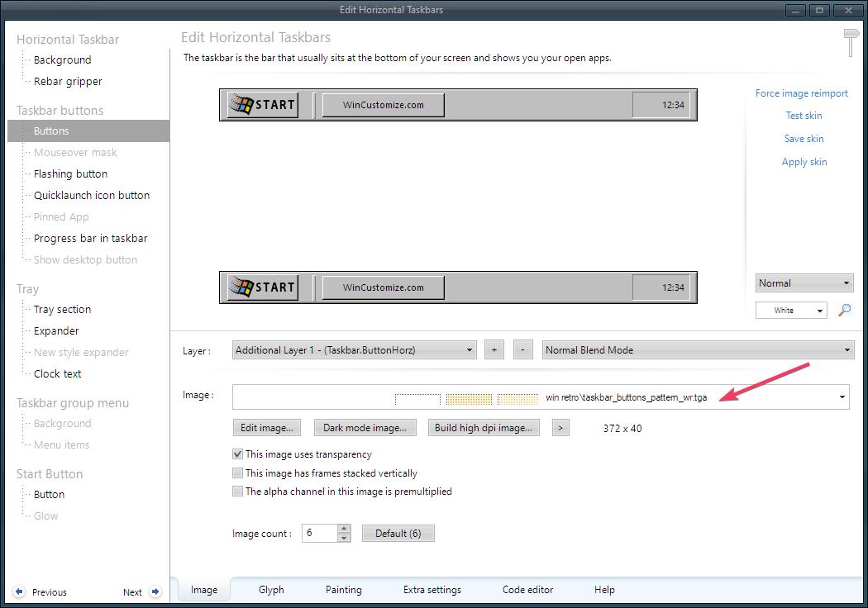Screen dimensions: 868x608
Task: Click the magnifier zoom icon
Action: [844, 311]
